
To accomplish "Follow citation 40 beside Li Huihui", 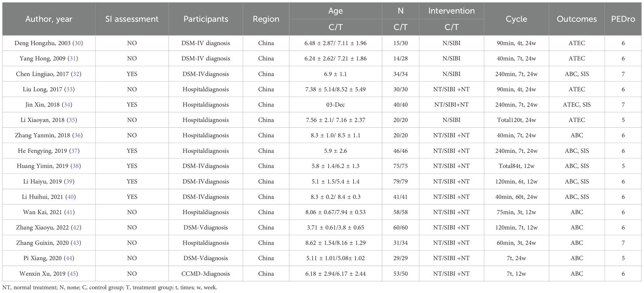I will coord(72,197).
